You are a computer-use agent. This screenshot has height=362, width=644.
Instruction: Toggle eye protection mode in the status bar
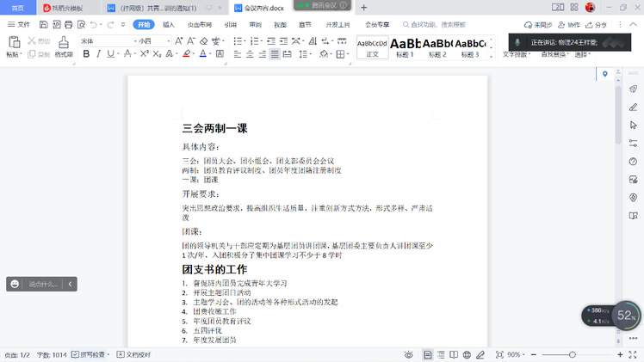tap(408, 354)
